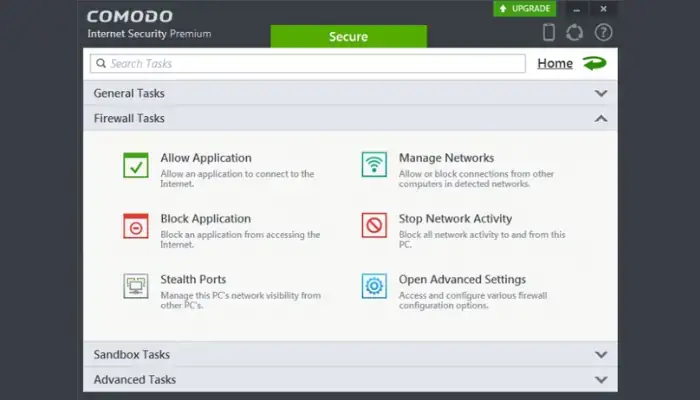Minimize the Comodo window
Screen dimensions: 700x400
[x=577, y=9]
